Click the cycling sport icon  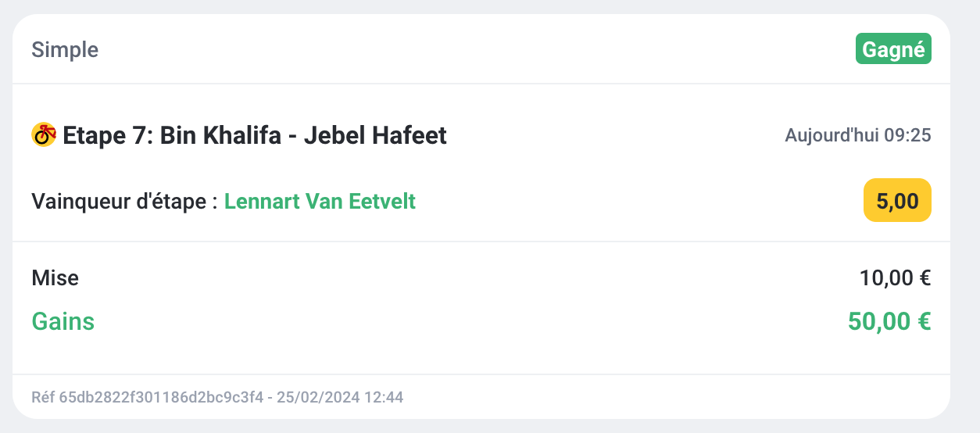pyautogui.click(x=44, y=135)
